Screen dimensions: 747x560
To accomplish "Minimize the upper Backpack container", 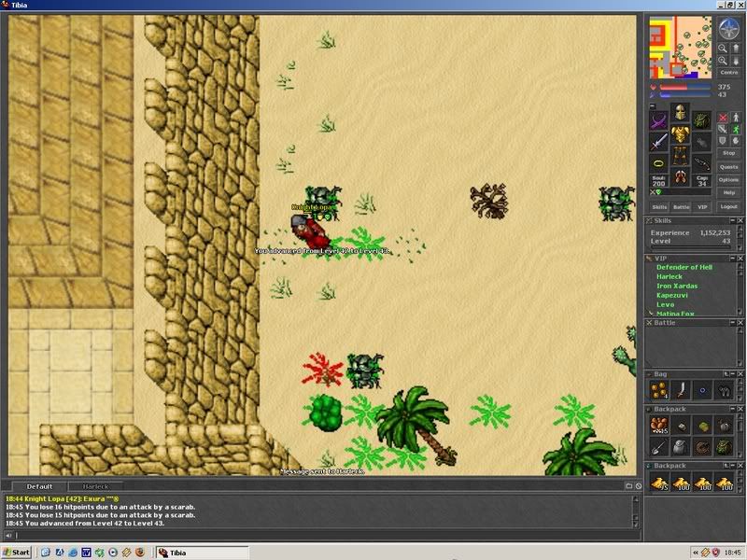I will [733, 409].
